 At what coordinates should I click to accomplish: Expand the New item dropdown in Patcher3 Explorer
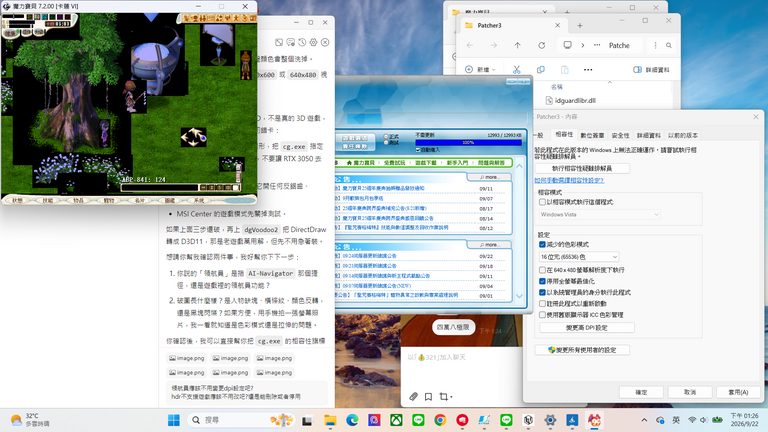pos(480,70)
